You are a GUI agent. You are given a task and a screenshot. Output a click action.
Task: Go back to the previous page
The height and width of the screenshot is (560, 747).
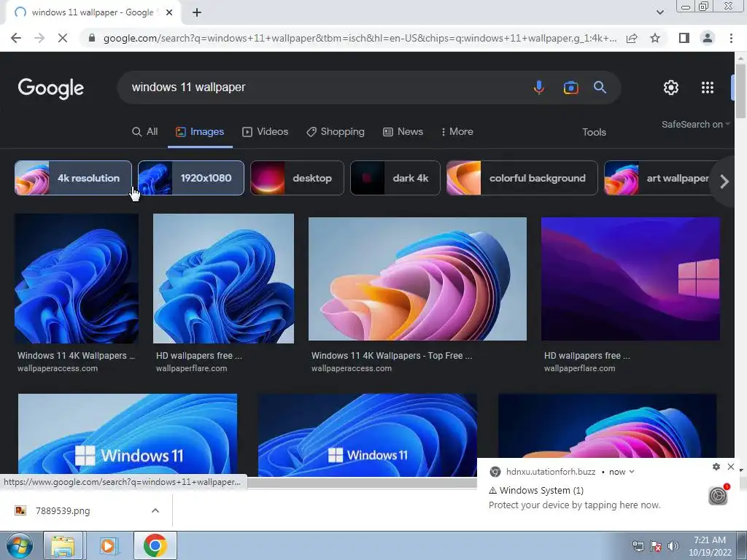(16, 38)
